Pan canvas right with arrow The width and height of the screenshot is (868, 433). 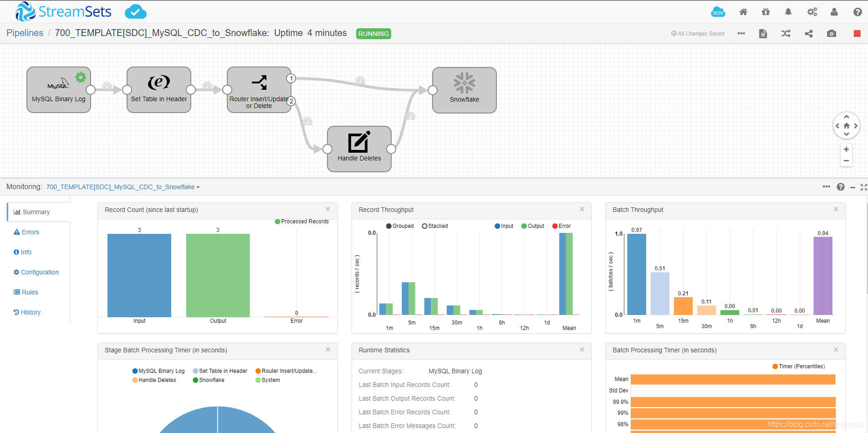pos(856,126)
